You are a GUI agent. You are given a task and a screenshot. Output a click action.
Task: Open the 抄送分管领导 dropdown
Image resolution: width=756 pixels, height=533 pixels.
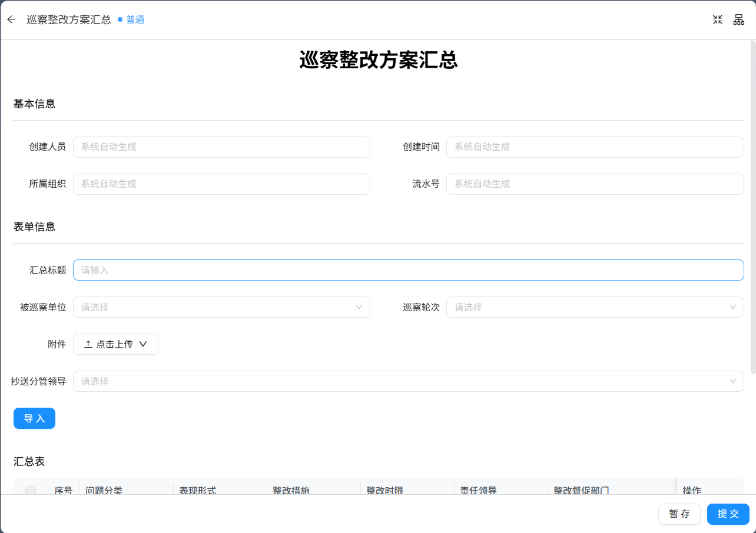click(x=408, y=381)
